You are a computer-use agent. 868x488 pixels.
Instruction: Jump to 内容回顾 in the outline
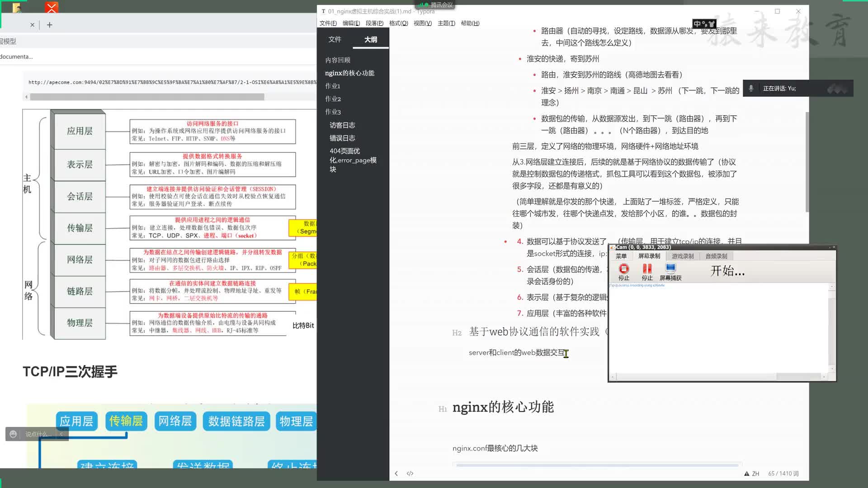(338, 60)
